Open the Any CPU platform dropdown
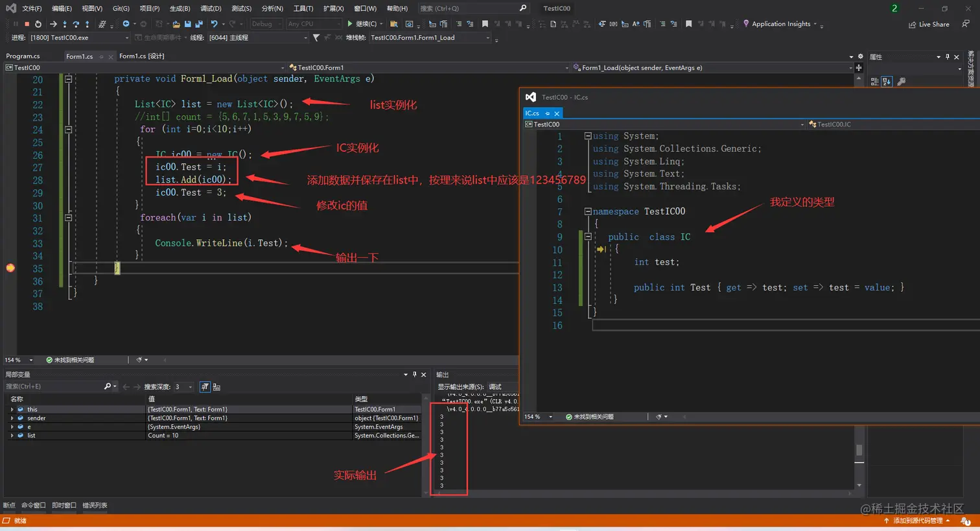 [314, 24]
